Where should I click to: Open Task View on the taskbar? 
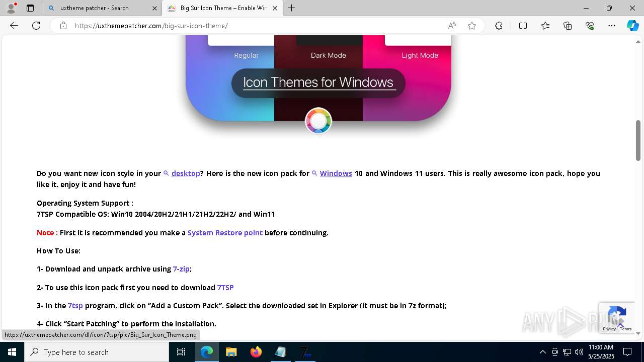(x=181, y=352)
